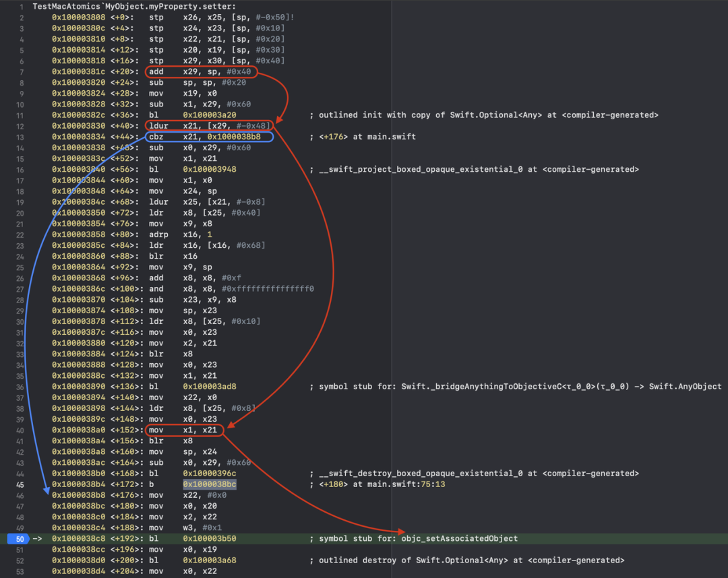Screen dimensions: 728x578
Task: Click gutter line number 1
Action: coord(22,7)
